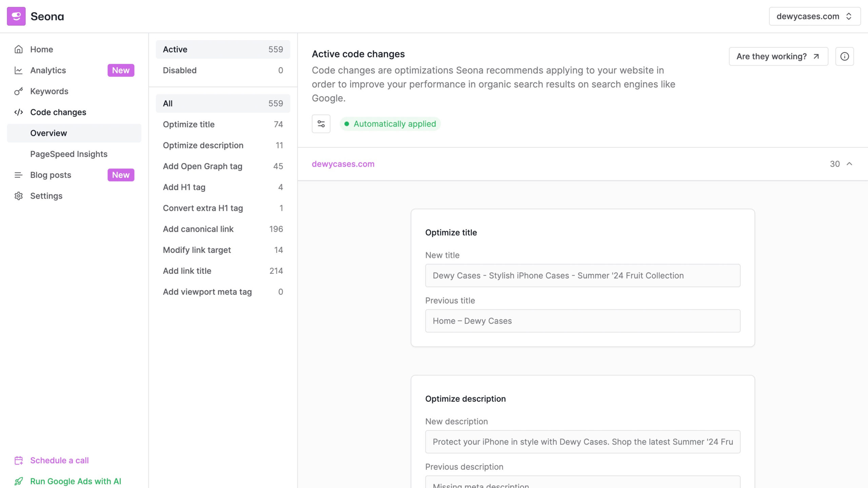Screen dimensions: 868x488
Task: Select the Active filter tab
Action: point(223,49)
